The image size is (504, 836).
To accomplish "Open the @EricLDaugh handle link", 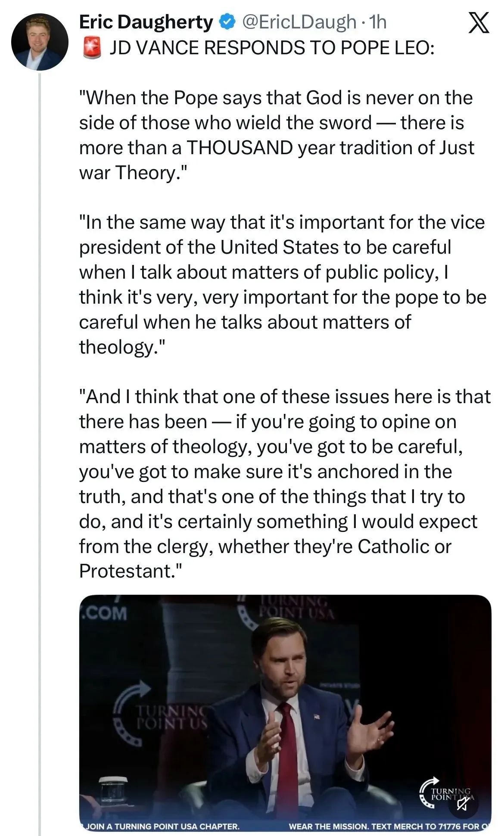I will [299, 22].
